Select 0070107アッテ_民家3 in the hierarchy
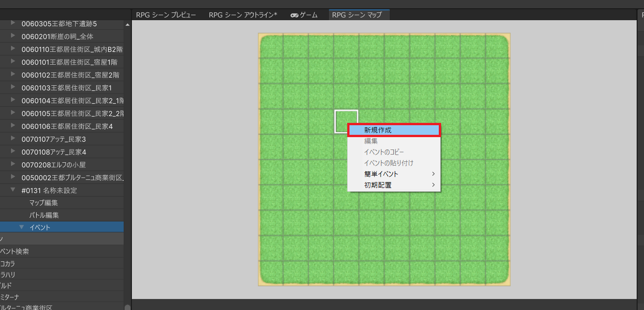This screenshot has height=310, width=644. pos(54,139)
